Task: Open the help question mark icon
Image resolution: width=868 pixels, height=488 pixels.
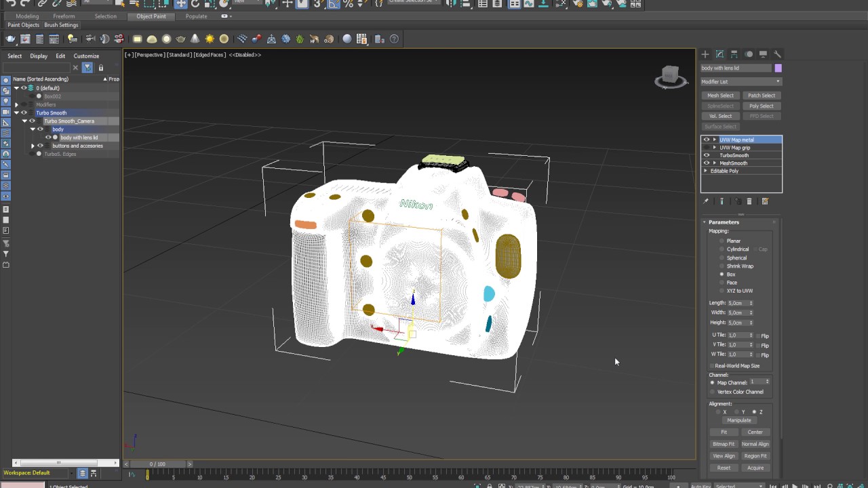Action: pos(394,39)
